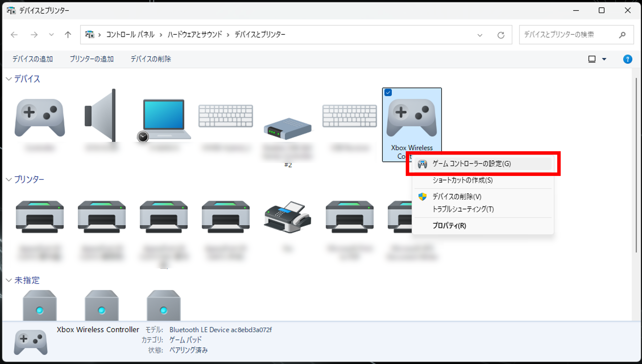642x364 pixels.
Task: Select the network router device icon
Action: pos(287,128)
